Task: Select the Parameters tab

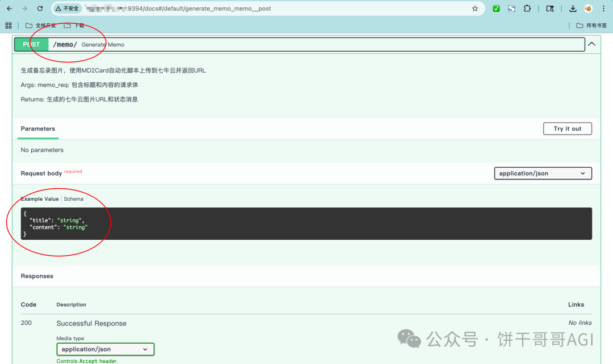Action: (x=38, y=129)
